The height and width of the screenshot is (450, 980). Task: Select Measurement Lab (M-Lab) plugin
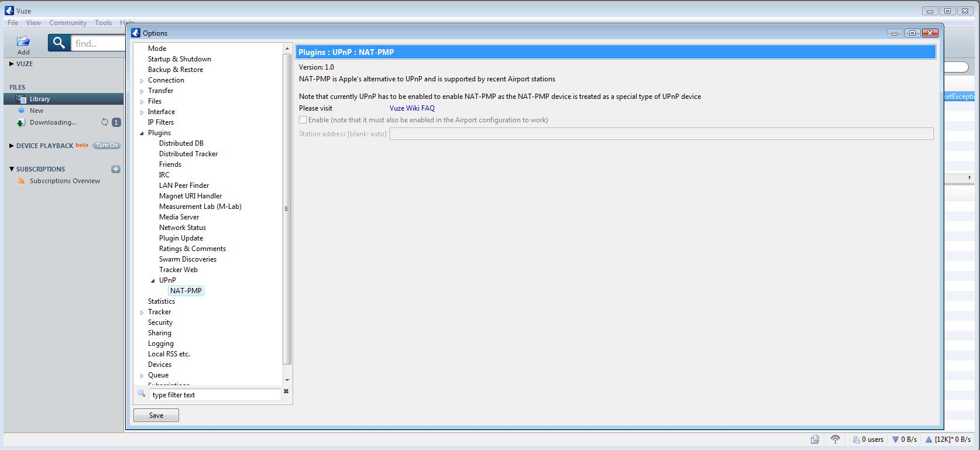(x=200, y=207)
